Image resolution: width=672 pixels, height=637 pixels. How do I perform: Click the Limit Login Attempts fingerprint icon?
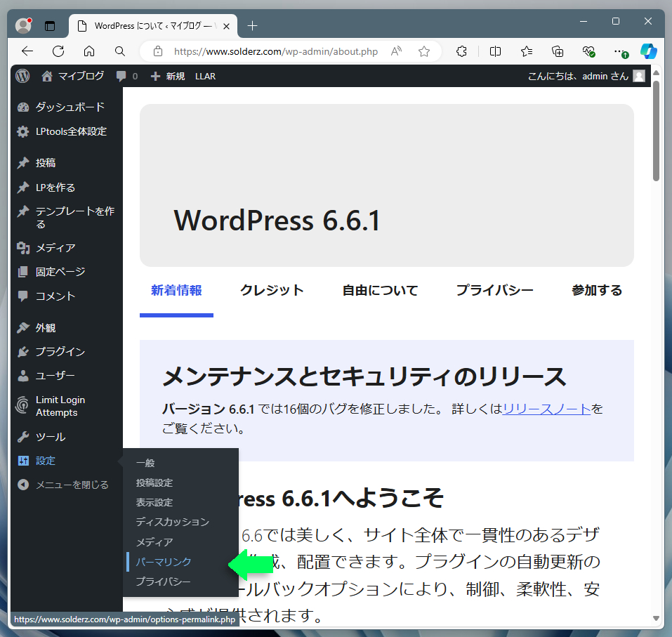[22, 405]
